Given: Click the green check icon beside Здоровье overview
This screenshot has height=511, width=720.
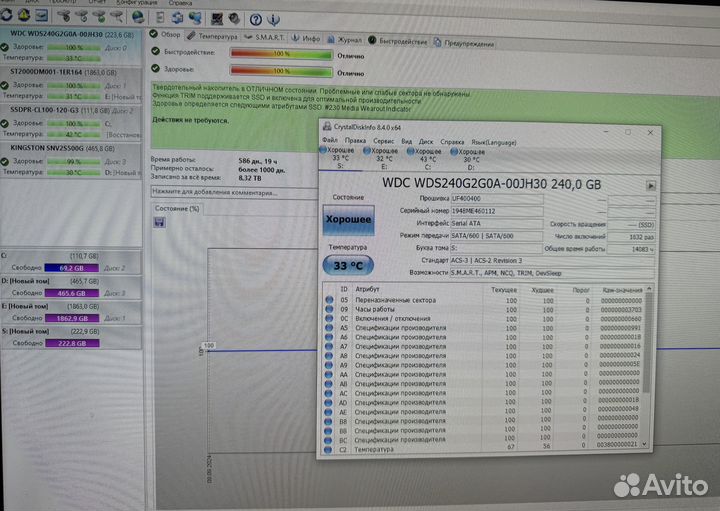Looking at the screenshot, I should point(155,68).
